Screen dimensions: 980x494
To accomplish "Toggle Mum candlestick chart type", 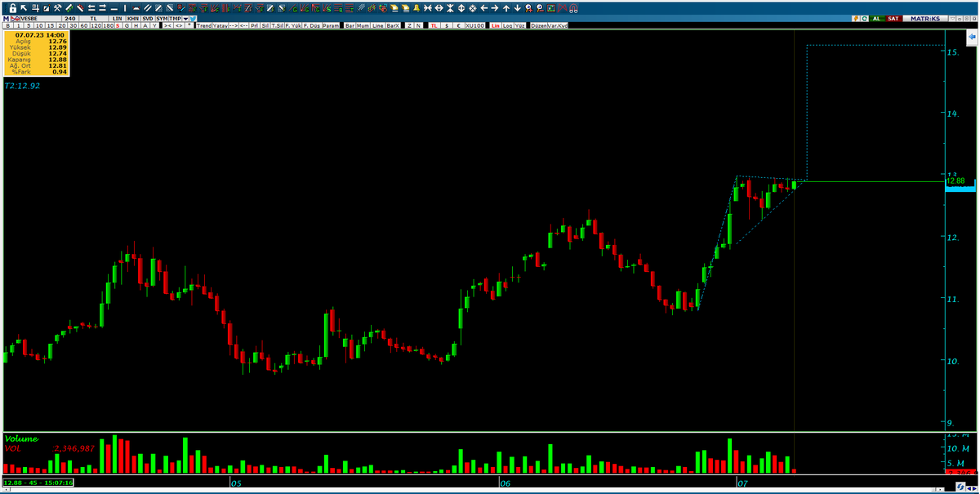I will click(363, 26).
